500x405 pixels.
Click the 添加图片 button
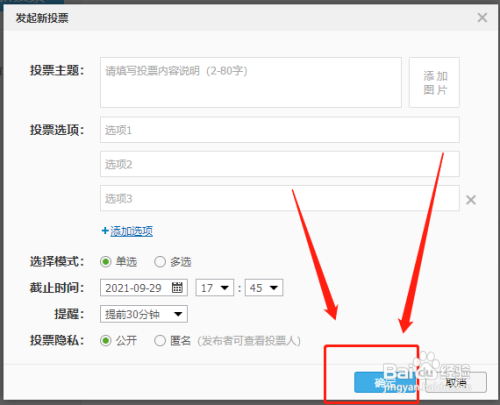click(x=434, y=82)
